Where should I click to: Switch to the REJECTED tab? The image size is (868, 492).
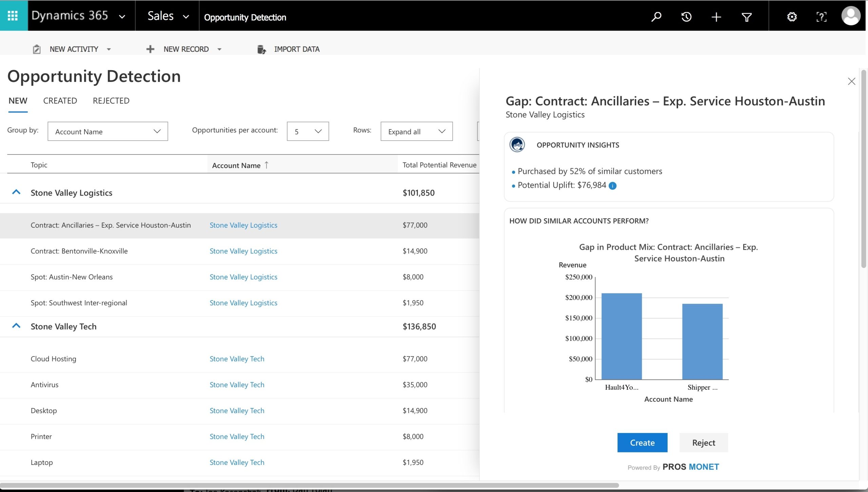pyautogui.click(x=111, y=101)
